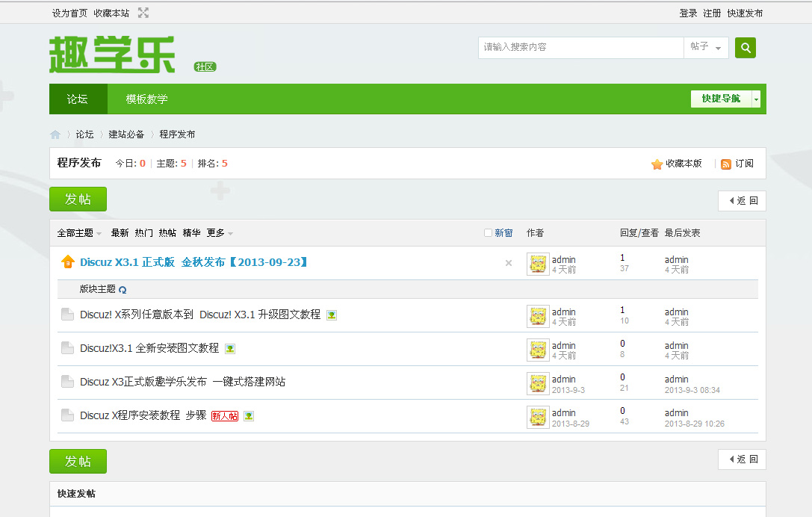Click the 趣学乐 site logo
Image resolution: width=812 pixels, height=517 pixels.
pyautogui.click(x=112, y=55)
